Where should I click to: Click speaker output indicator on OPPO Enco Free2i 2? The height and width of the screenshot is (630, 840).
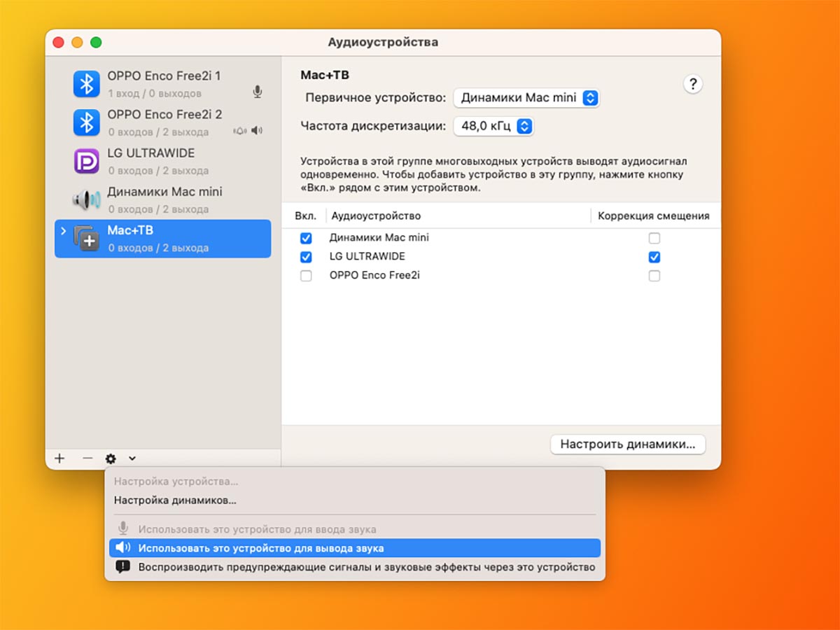pos(257,131)
